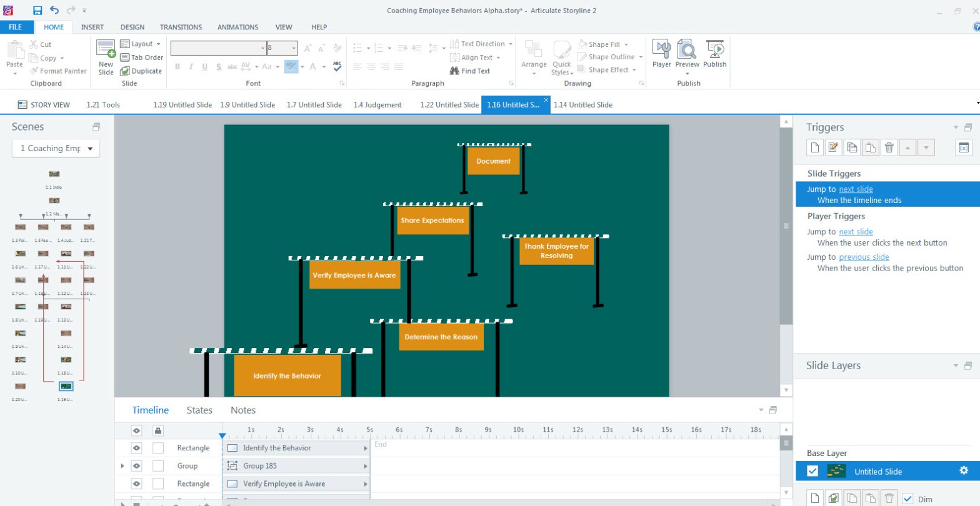Select the Document box on the slide
The height and width of the screenshot is (506, 980).
click(x=493, y=161)
